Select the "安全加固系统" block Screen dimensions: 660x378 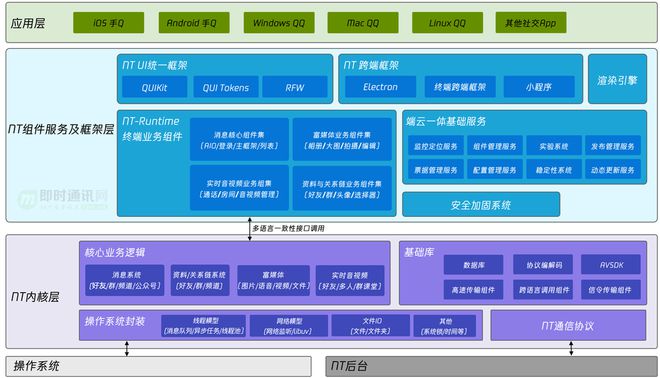coord(481,205)
